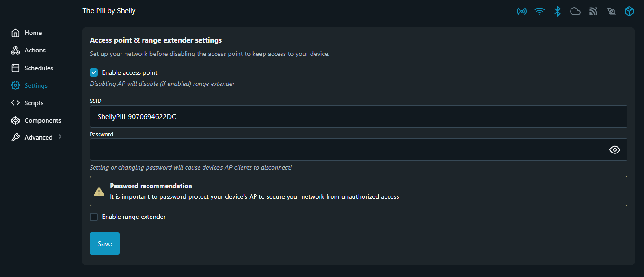Screen dimensions: 644x277
Task: Click the MQTT feed status icon
Action: [x=593, y=11]
